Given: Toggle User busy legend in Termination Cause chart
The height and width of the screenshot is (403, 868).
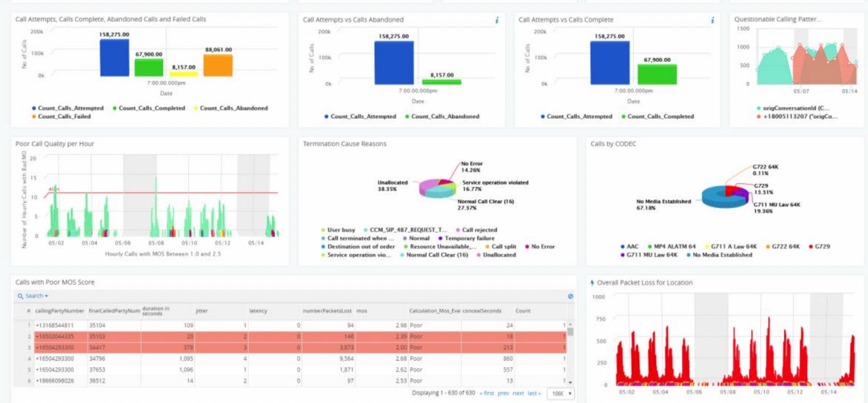Looking at the screenshot, I should pyautogui.click(x=340, y=230).
